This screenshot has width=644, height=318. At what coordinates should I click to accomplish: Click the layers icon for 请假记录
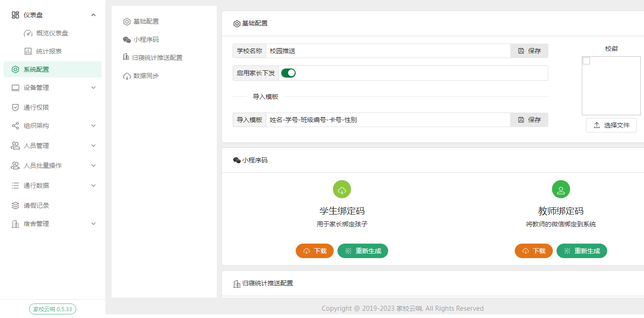click(15, 205)
